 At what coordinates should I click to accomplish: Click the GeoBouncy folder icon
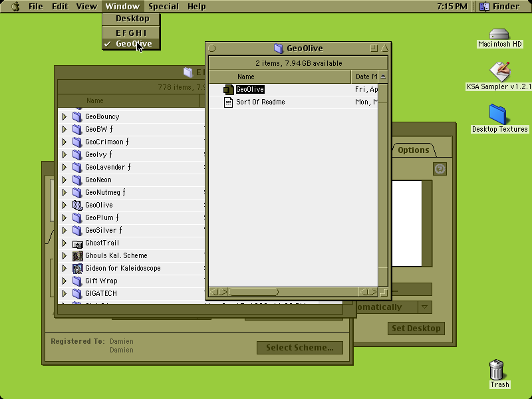pos(77,117)
